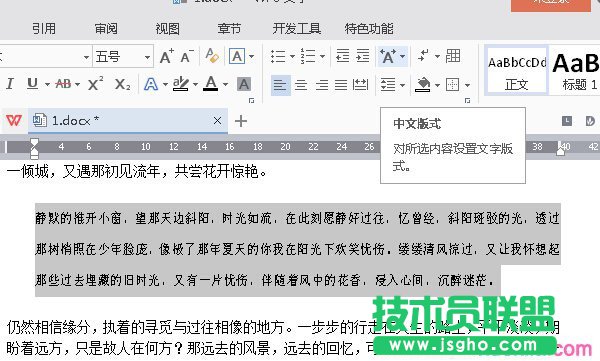Toggle italic formatting
This screenshot has width=600, height=361.
point(10,84)
